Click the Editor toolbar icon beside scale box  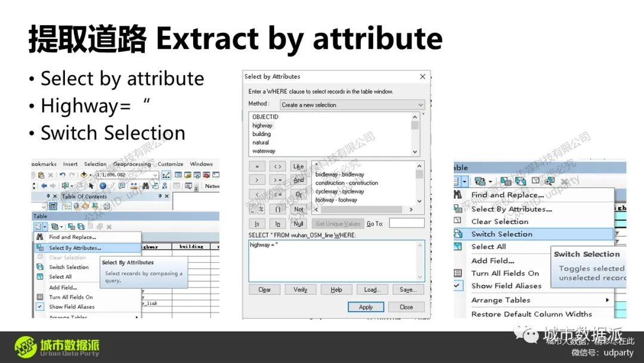[x=166, y=175]
